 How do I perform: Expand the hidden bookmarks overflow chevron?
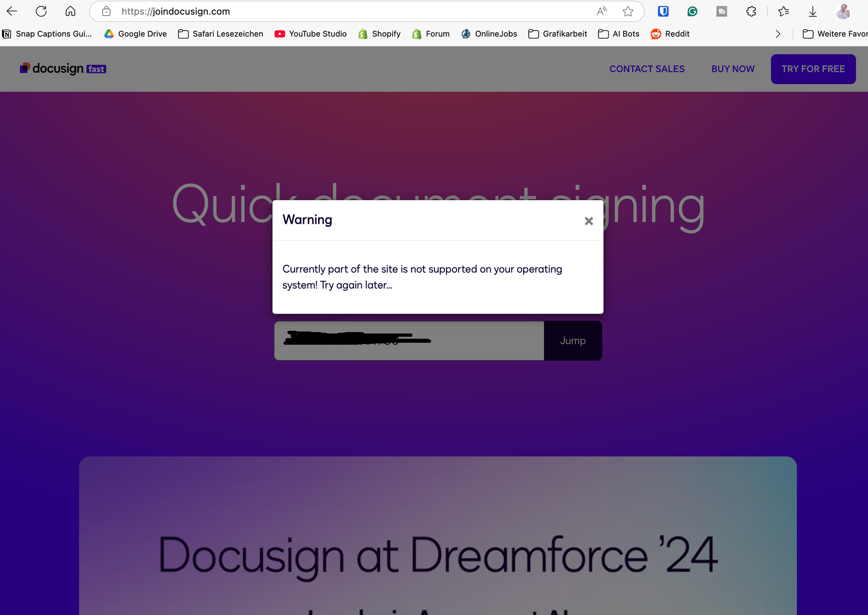pos(778,34)
